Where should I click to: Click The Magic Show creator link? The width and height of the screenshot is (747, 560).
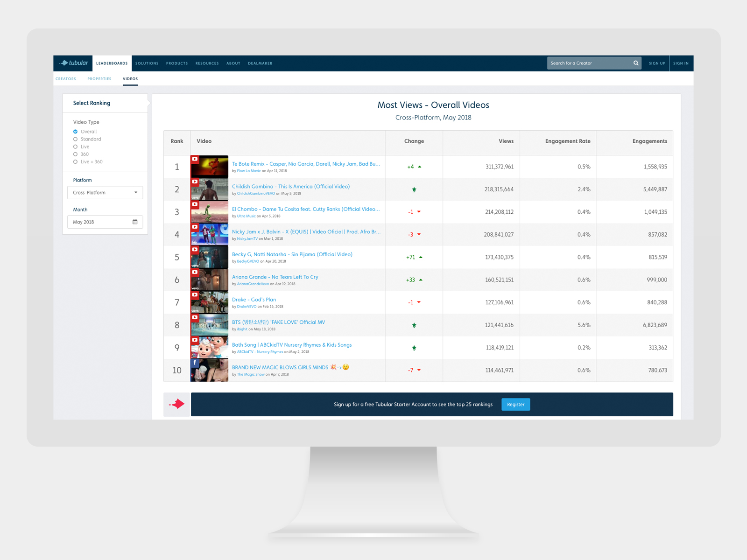click(251, 374)
